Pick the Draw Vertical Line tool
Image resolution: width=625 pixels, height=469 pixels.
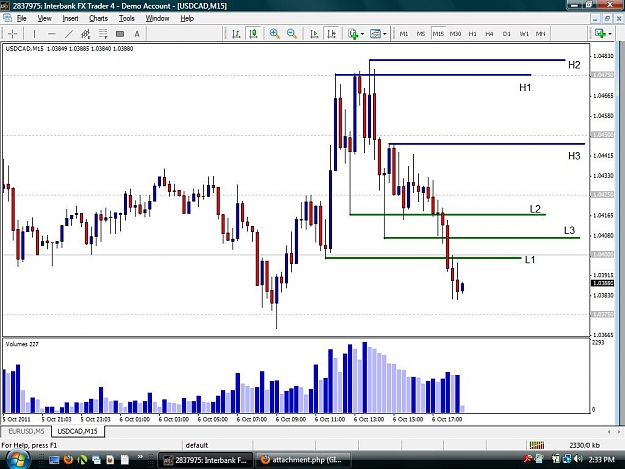(34, 34)
